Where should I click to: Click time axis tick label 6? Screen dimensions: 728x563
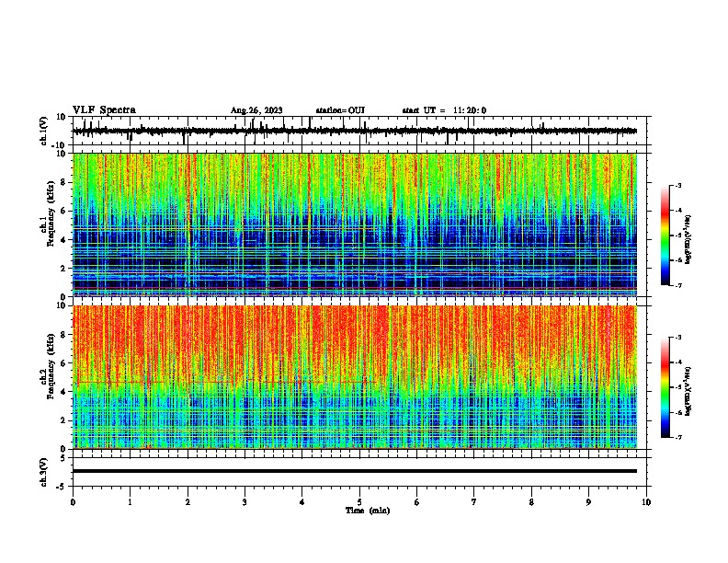point(416,502)
